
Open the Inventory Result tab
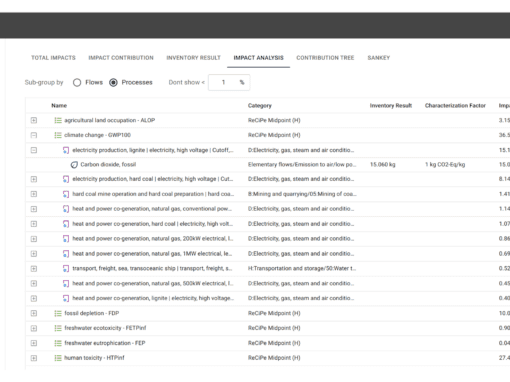click(194, 58)
